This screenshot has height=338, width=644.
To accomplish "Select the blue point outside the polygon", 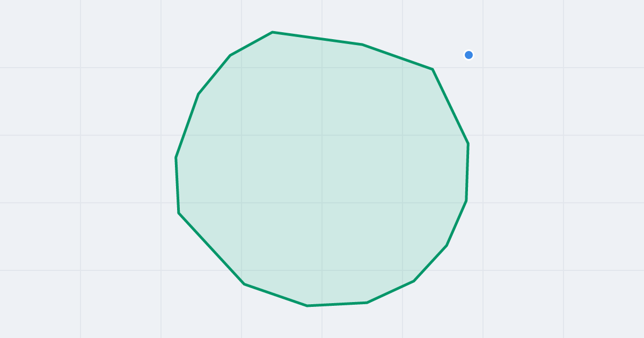I will [x=469, y=55].
